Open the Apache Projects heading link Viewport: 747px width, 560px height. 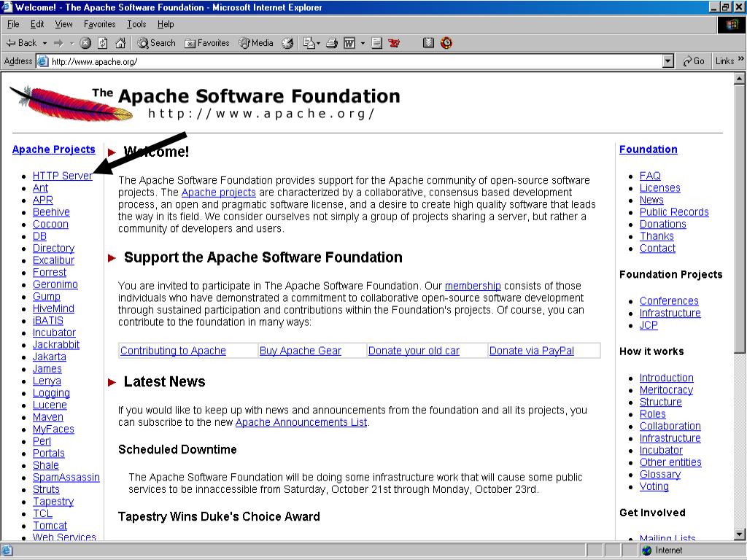pyautogui.click(x=54, y=149)
